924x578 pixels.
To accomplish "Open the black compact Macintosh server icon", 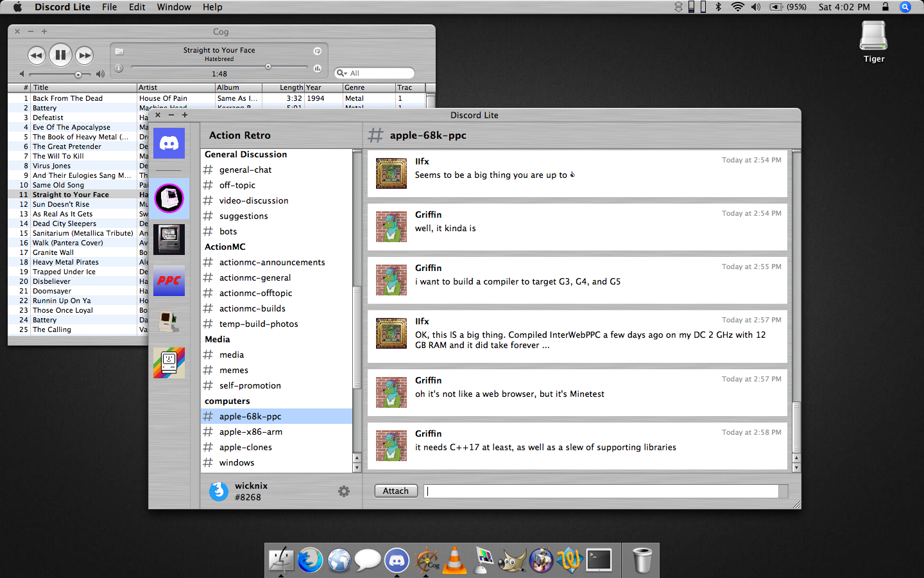I will pyautogui.click(x=169, y=240).
